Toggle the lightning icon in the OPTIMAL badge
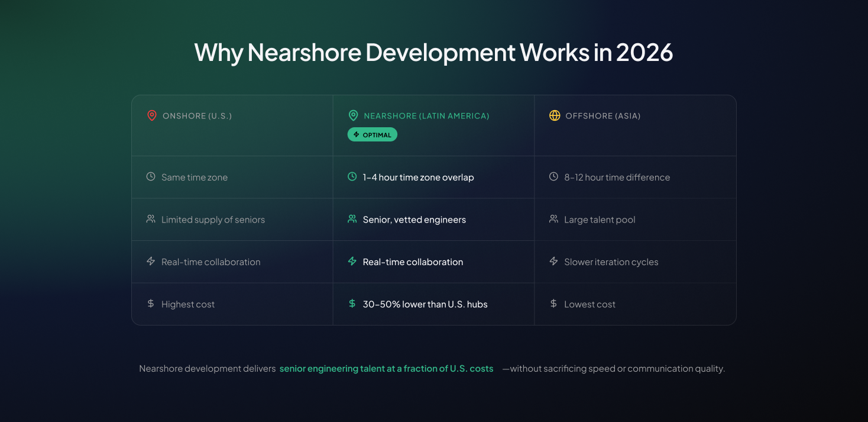Image resolution: width=868 pixels, height=422 pixels. point(357,134)
